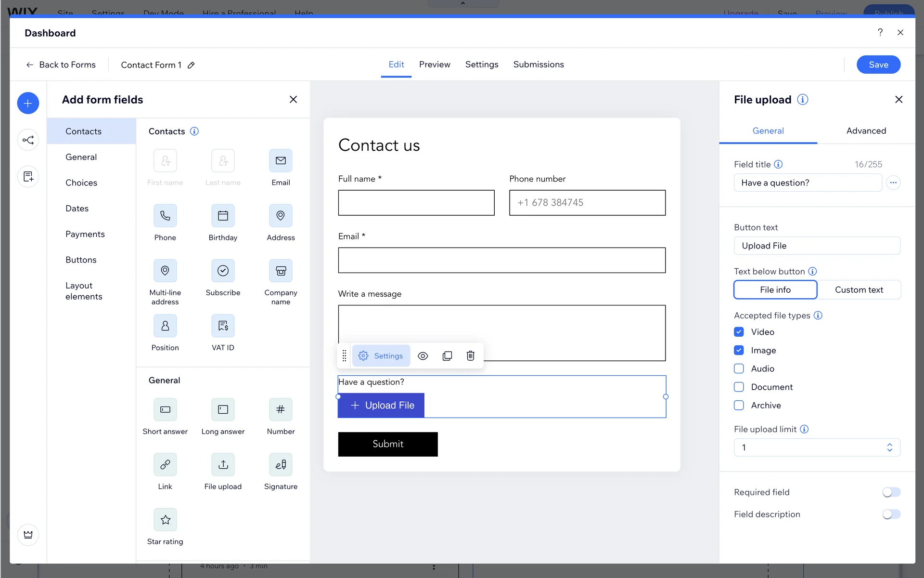Add a Star rating field

pyautogui.click(x=165, y=520)
